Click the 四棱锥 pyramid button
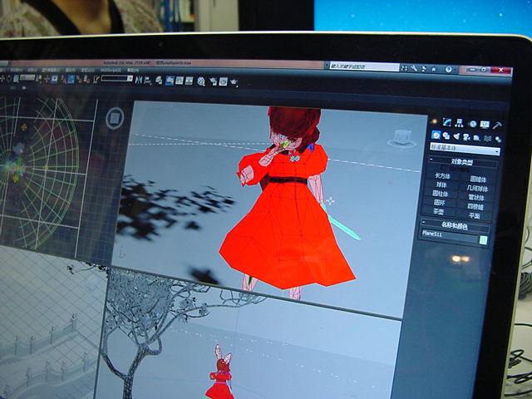This screenshot has width=532, height=399. pyautogui.click(x=475, y=207)
